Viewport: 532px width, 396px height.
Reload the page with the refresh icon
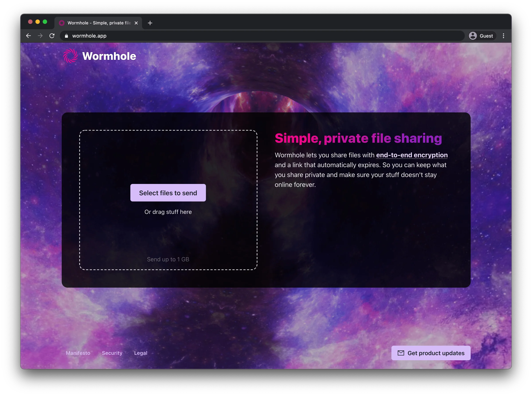[x=52, y=36]
